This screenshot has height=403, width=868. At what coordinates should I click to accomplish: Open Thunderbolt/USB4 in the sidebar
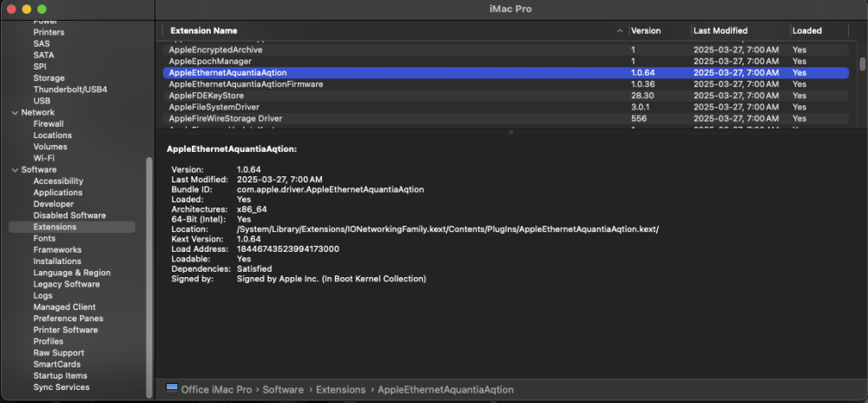[70, 89]
